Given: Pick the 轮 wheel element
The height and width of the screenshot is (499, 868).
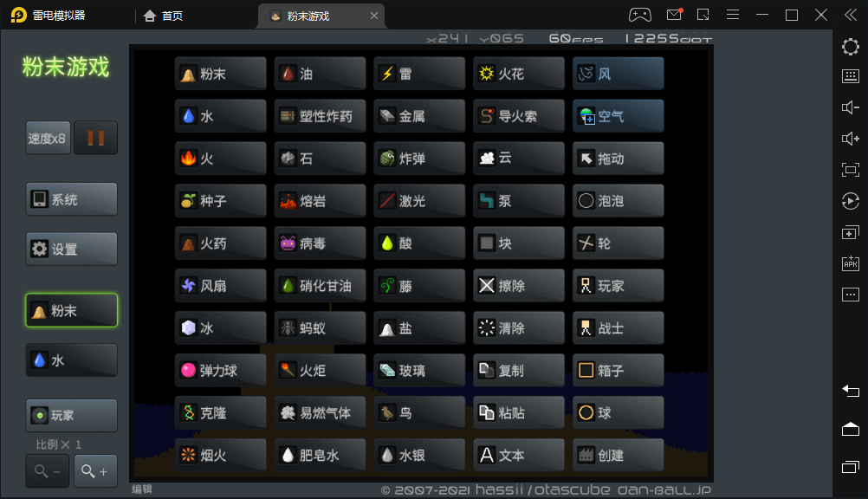Looking at the screenshot, I should click(x=618, y=243).
